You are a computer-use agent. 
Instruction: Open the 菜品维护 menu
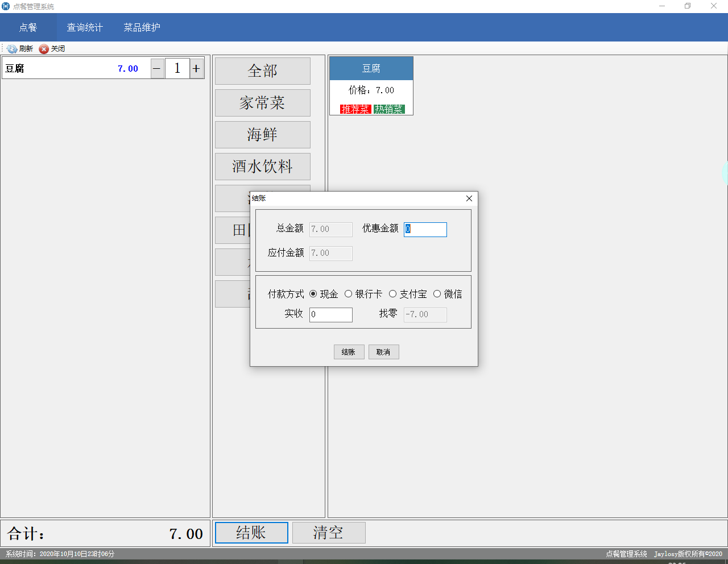click(x=142, y=27)
